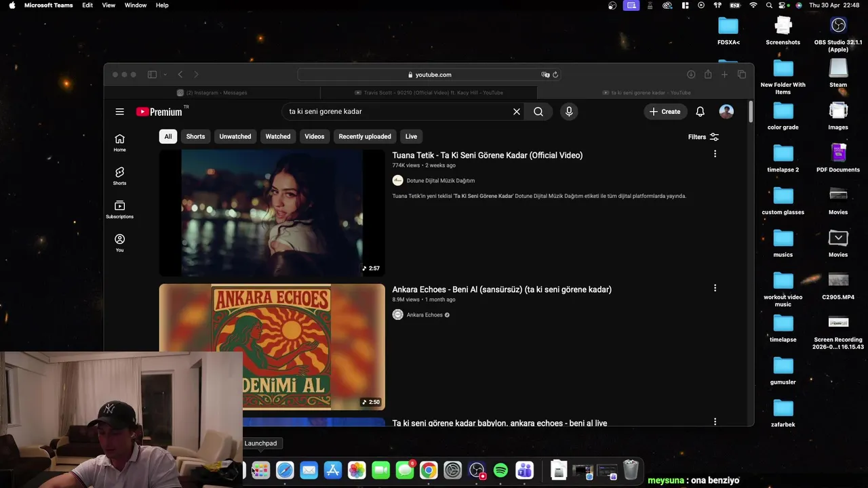
Task: Open the Help menu in menu bar
Action: [162, 5]
